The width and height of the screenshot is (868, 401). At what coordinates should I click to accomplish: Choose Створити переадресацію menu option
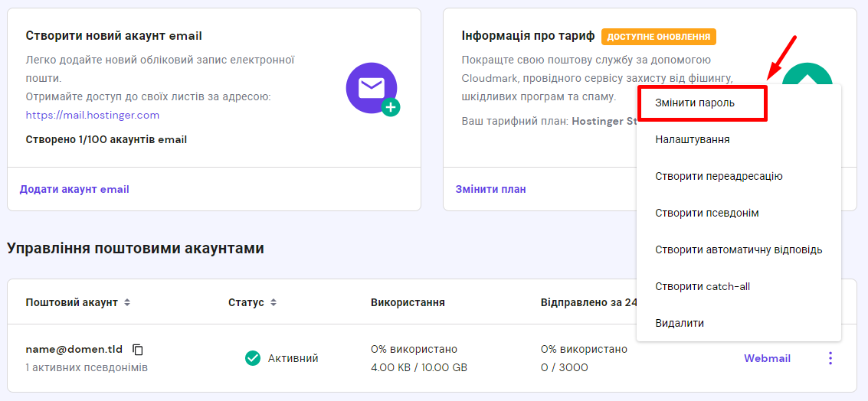pos(719,176)
